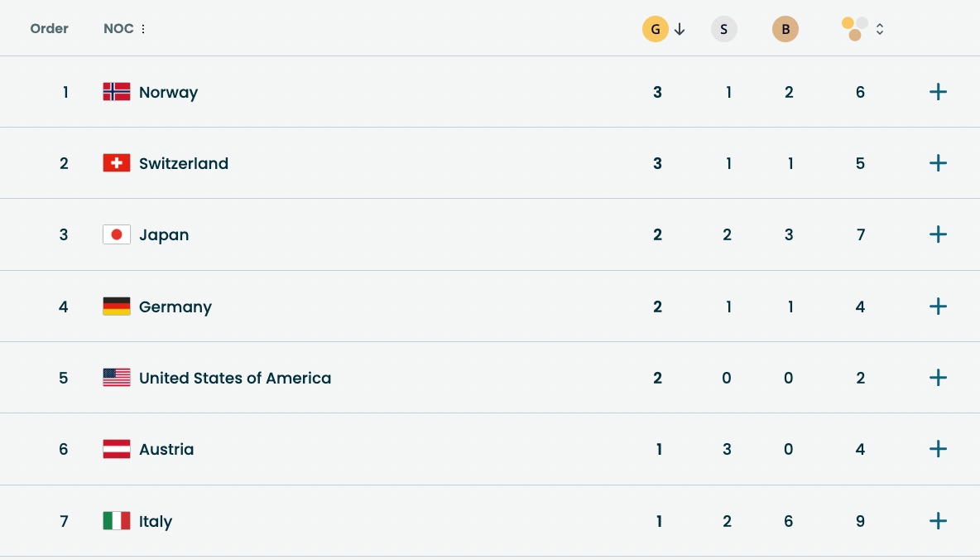Viewport: 980px width, 560px height.
Task: Click the Order column header
Action: [50, 29]
